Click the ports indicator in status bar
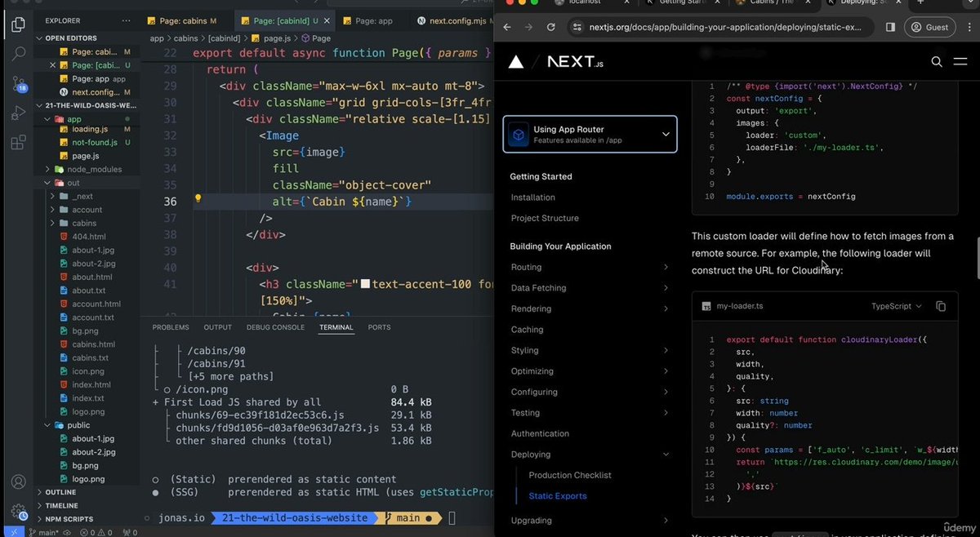 [128, 532]
